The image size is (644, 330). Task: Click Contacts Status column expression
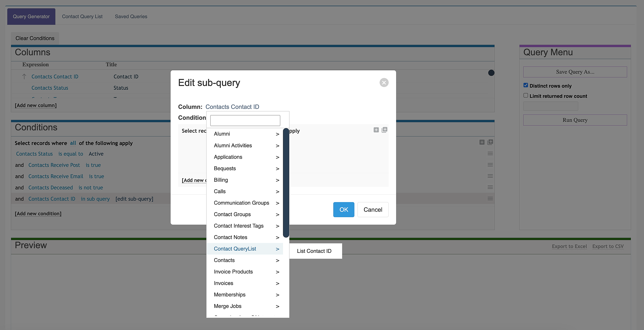point(50,88)
